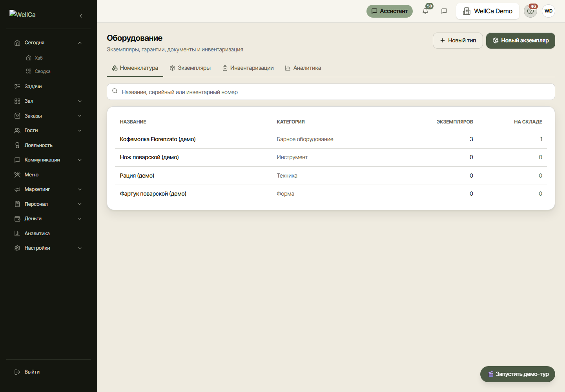565x392 pixels.
Task: Open the Кофемолка Fiorenzato (демо) row
Action: [x=331, y=139]
